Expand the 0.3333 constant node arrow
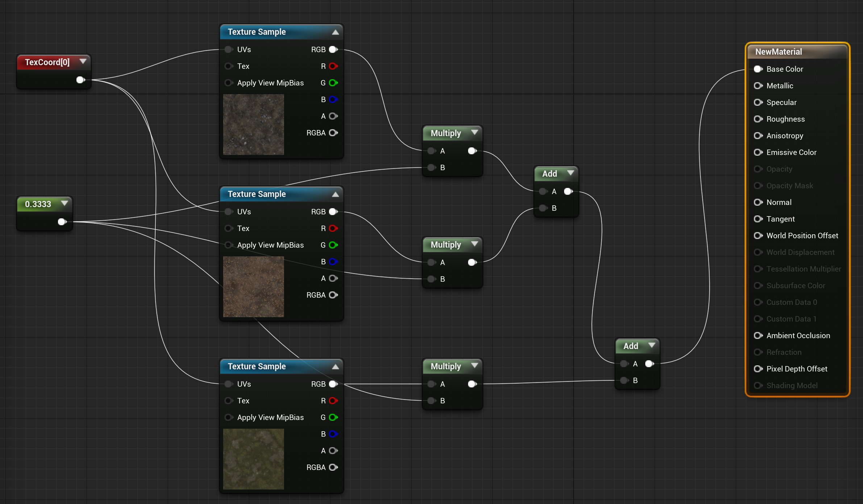863x504 pixels. click(x=64, y=203)
